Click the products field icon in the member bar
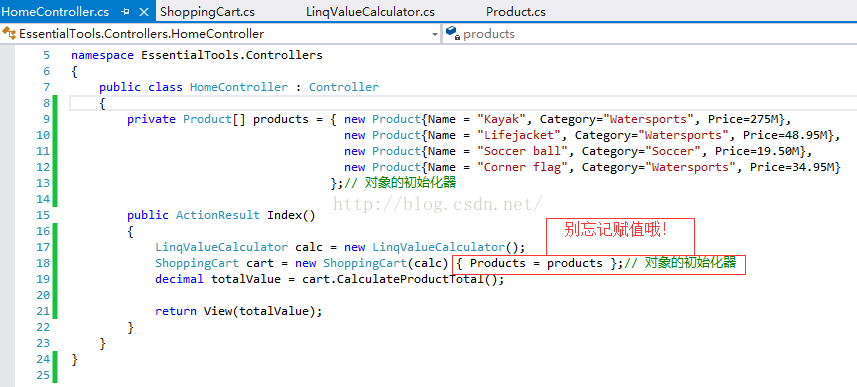The height and width of the screenshot is (387, 857). (452, 33)
